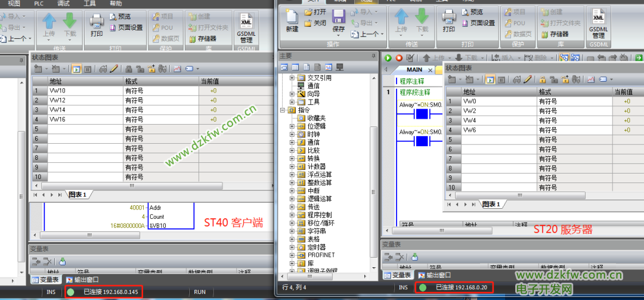The image size is (644, 300).
Task: Click 打开 open project button
Action: (315, 12)
